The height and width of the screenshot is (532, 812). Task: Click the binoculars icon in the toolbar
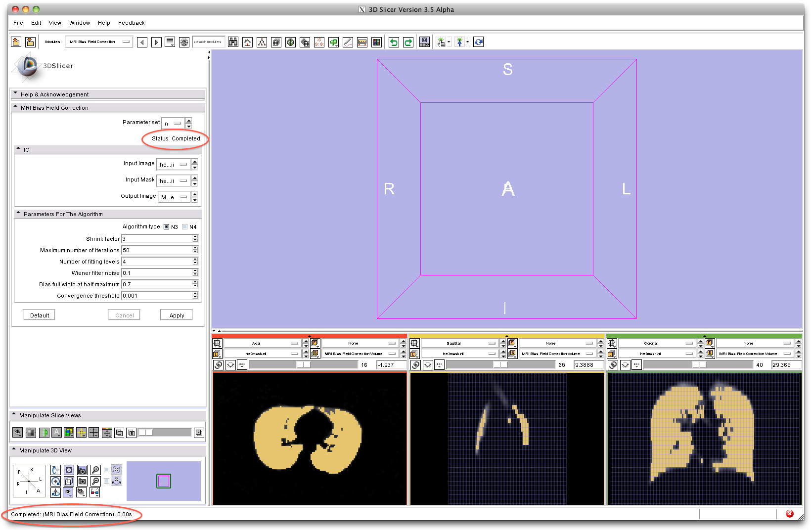(x=233, y=43)
